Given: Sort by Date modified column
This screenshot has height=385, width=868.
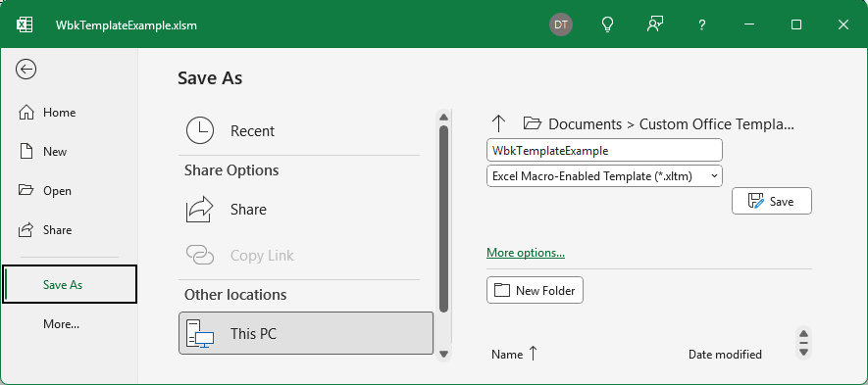Looking at the screenshot, I should click(x=725, y=354).
